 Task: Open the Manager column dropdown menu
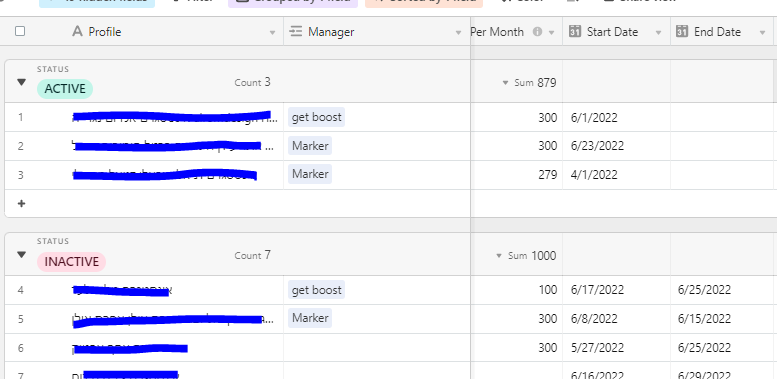click(458, 33)
